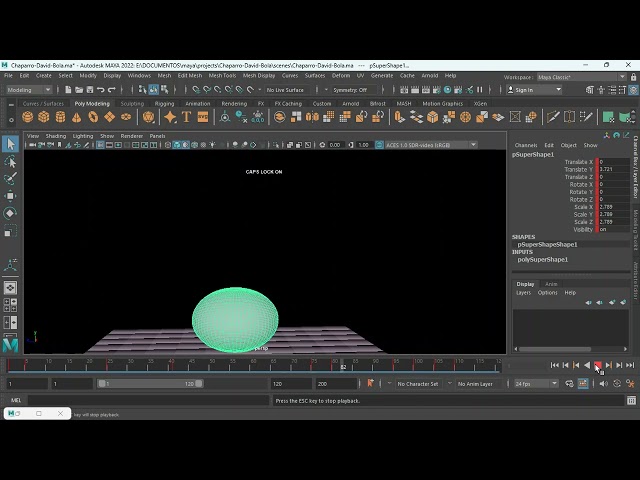This screenshot has width=640, height=480.
Task: Click the Undo arrow icon
Action: [101, 90]
